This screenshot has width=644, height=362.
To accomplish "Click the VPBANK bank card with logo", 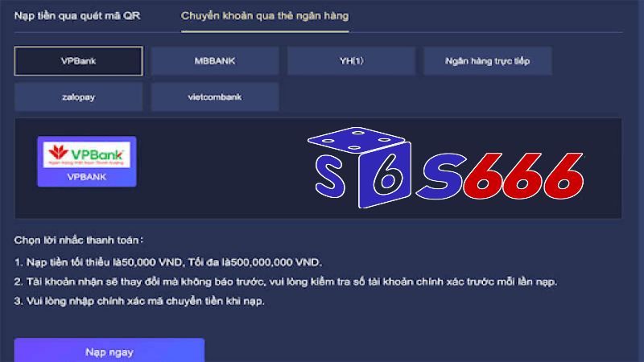I will pyautogui.click(x=87, y=162).
